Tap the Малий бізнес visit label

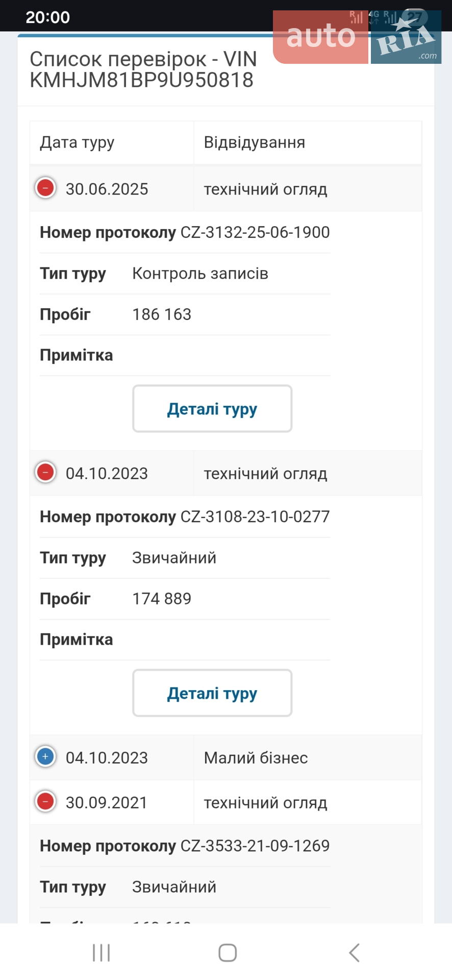tap(256, 758)
